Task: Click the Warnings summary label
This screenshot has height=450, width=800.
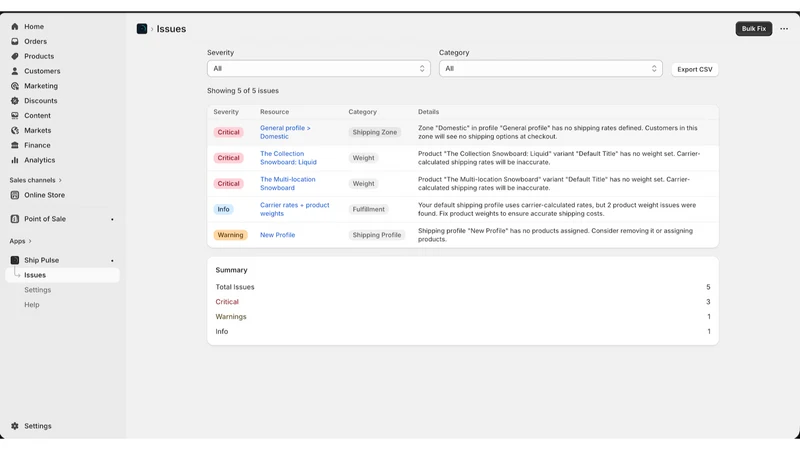Action: point(231,317)
